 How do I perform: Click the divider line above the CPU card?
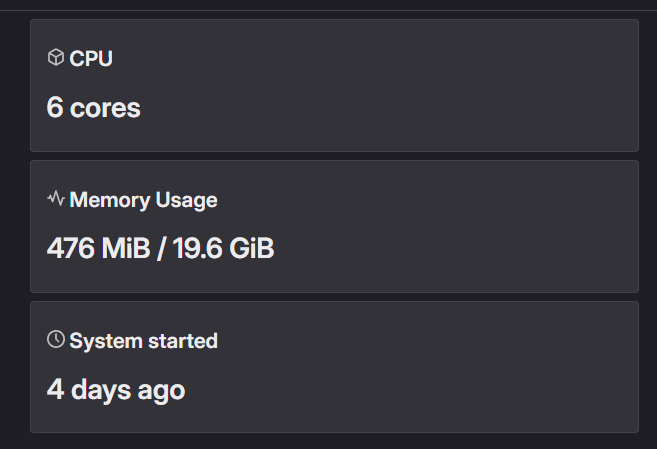pos(330,10)
